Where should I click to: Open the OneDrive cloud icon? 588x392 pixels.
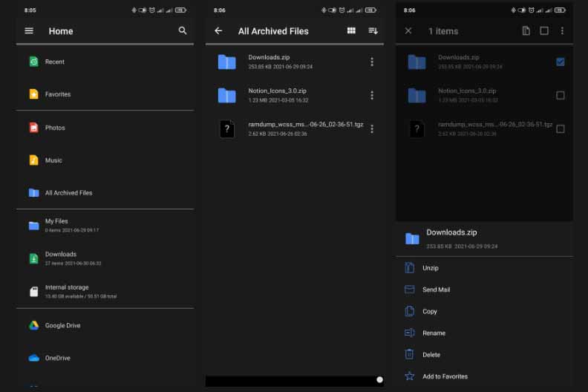point(33,358)
